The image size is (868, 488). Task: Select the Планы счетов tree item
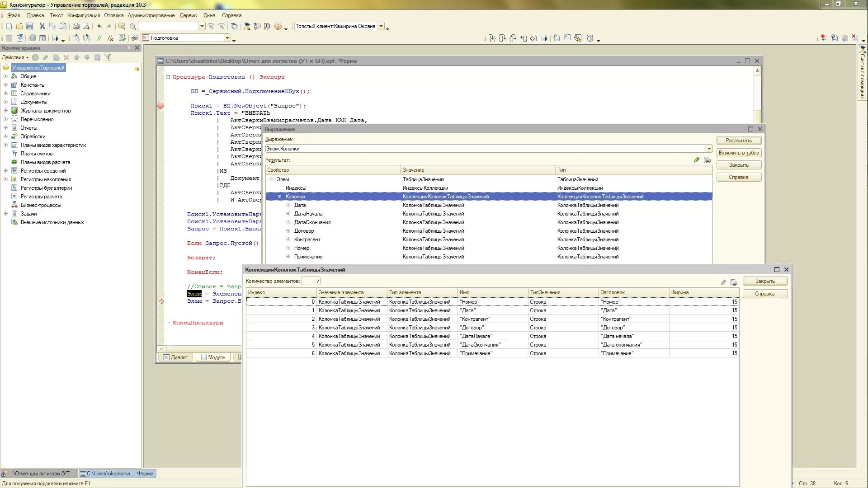[37, 154]
